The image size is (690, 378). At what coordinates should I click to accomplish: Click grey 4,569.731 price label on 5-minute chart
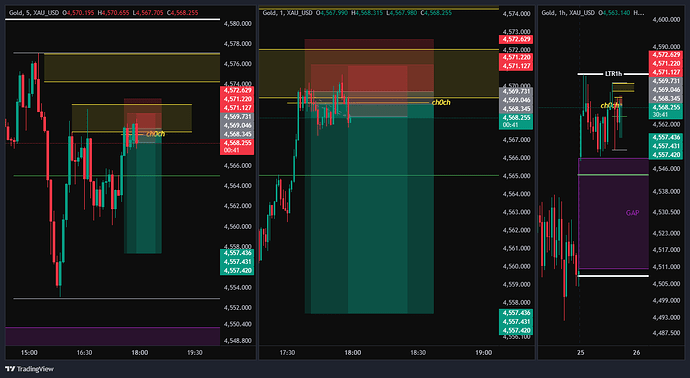(x=237, y=117)
